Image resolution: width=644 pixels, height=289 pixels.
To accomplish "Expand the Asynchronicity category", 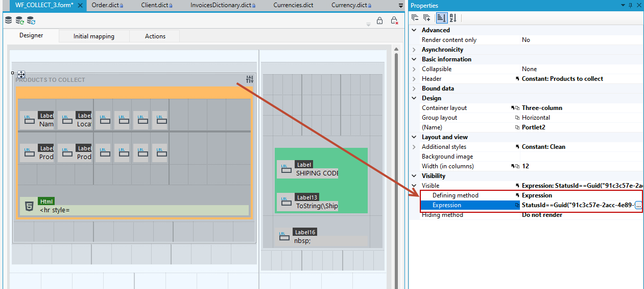I will [414, 50].
